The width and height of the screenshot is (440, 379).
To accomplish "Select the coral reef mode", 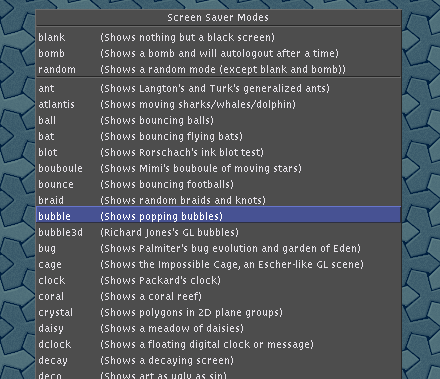I will pyautogui.click(x=218, y=296).
